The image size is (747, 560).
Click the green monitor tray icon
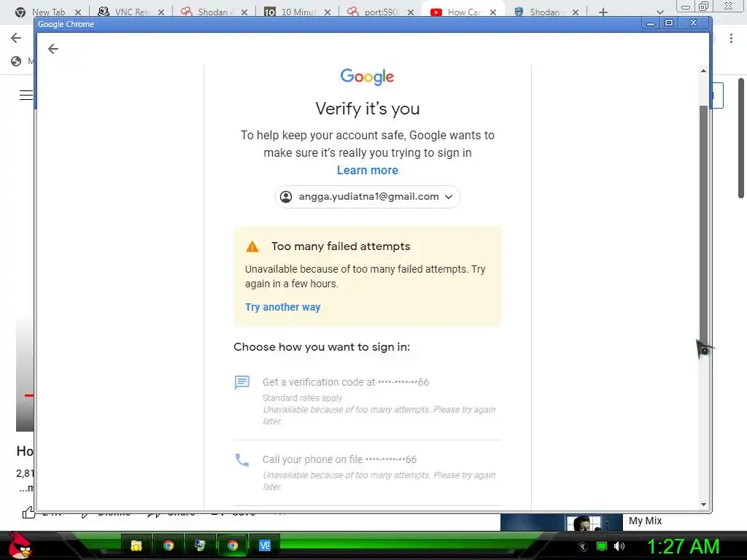(602, 546)
